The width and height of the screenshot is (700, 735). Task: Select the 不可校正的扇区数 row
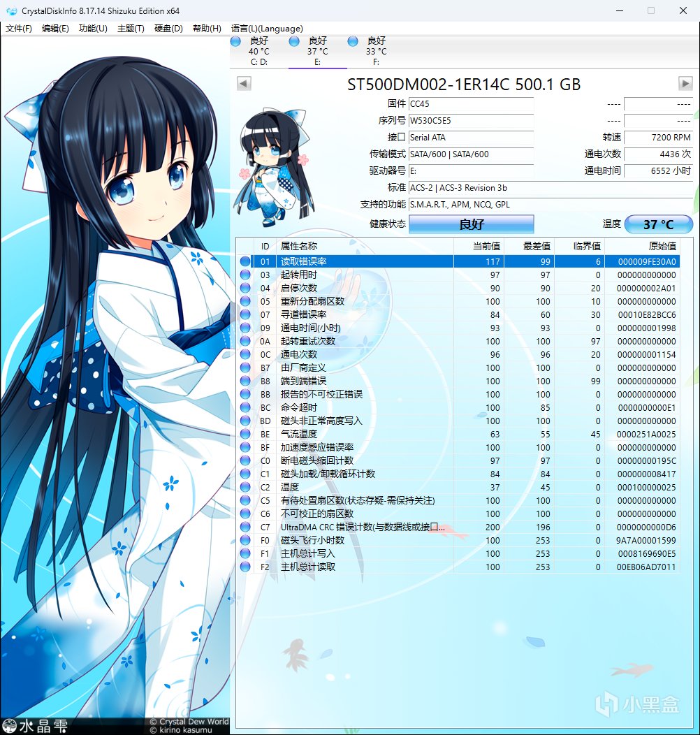(x=458, y=514)
